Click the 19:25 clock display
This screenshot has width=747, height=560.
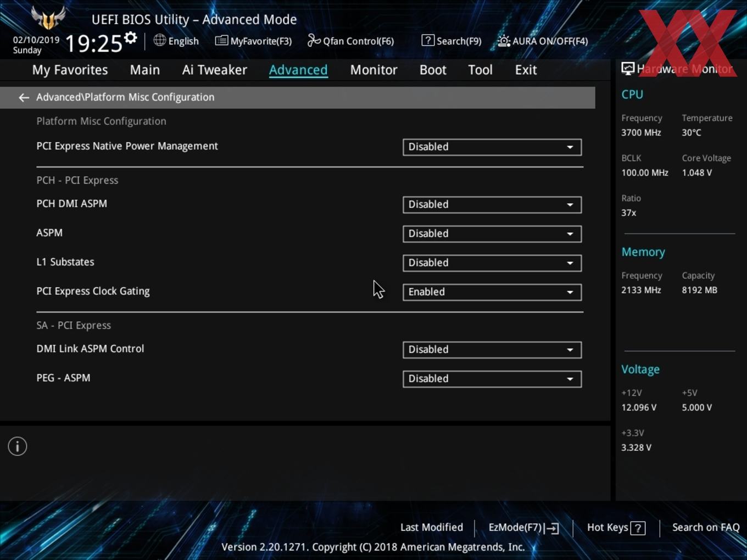(x=93, y=43)
